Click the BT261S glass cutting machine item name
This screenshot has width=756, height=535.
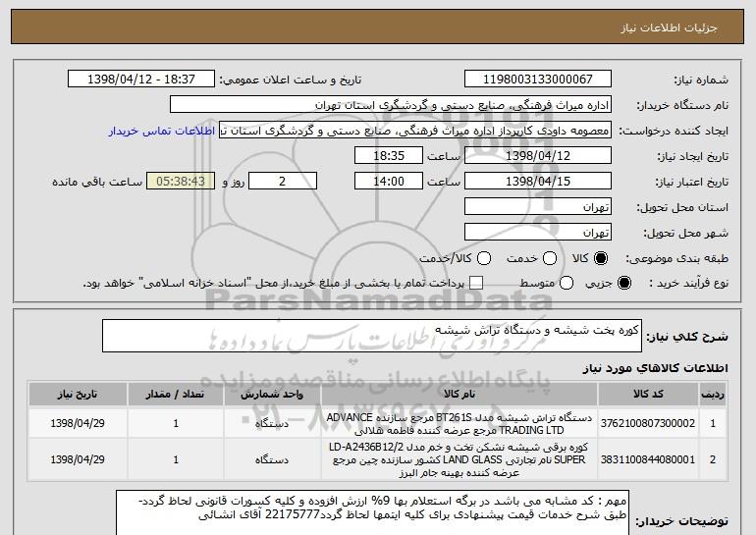(x=459, y=424)
